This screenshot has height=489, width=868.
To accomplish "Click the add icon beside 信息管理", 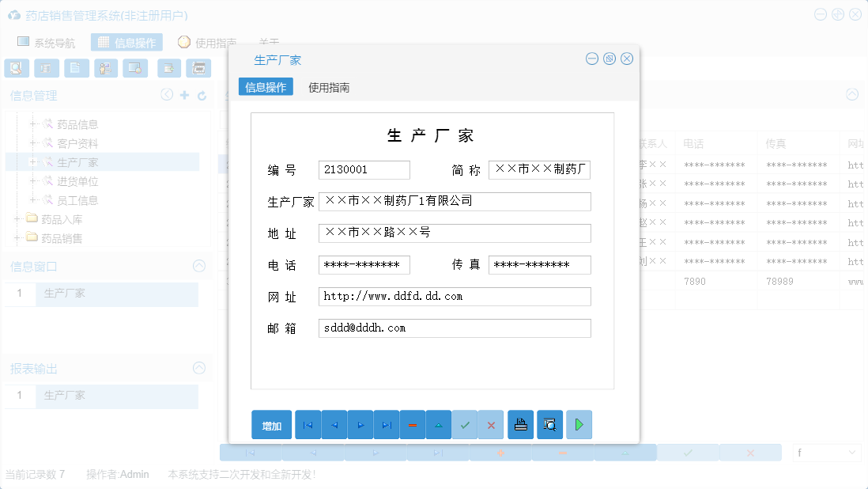I will click(x=183, y=94).
